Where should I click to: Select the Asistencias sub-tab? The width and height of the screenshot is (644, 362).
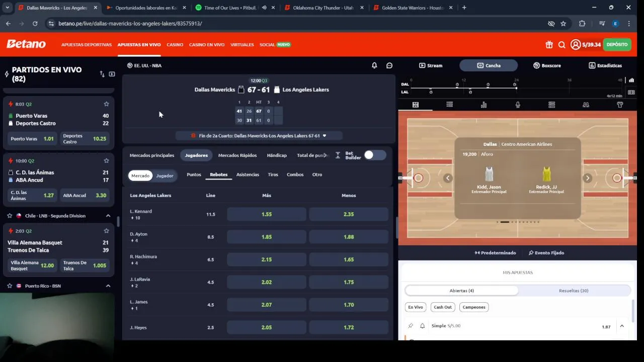click(x=248, y=174)
